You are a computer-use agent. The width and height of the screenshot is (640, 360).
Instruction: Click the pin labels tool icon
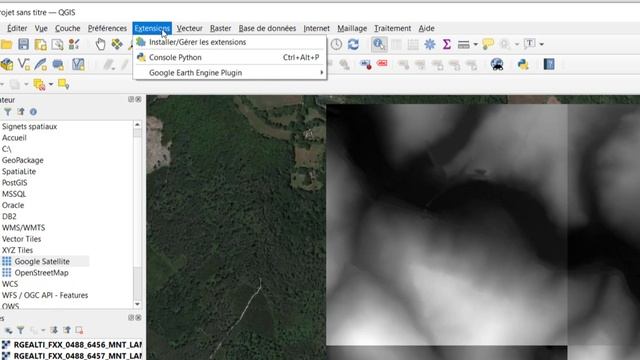365,64
